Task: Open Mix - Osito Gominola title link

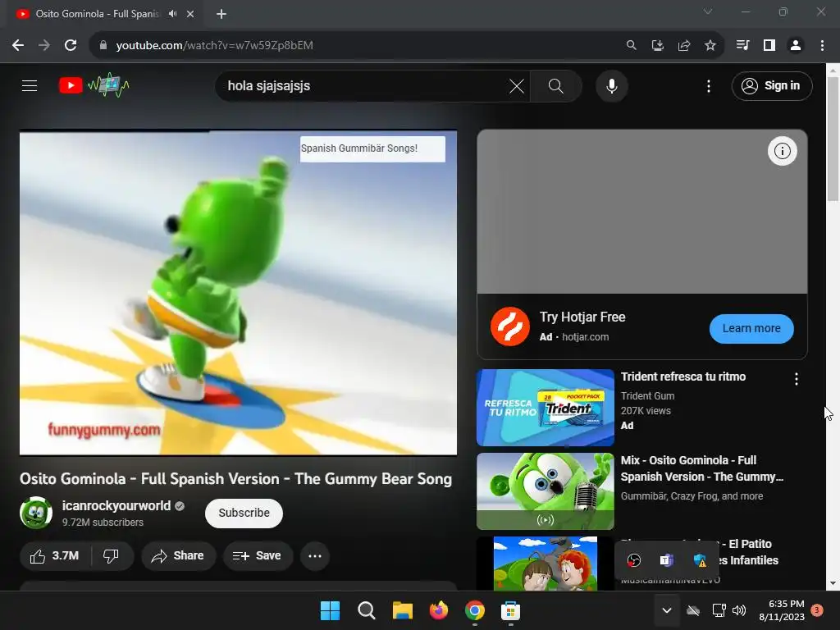Action: [702, 468]
